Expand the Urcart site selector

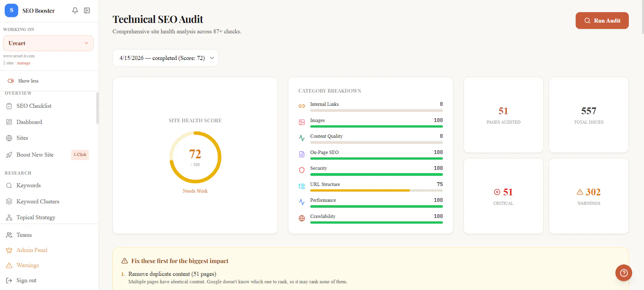(x=48, y=43)
